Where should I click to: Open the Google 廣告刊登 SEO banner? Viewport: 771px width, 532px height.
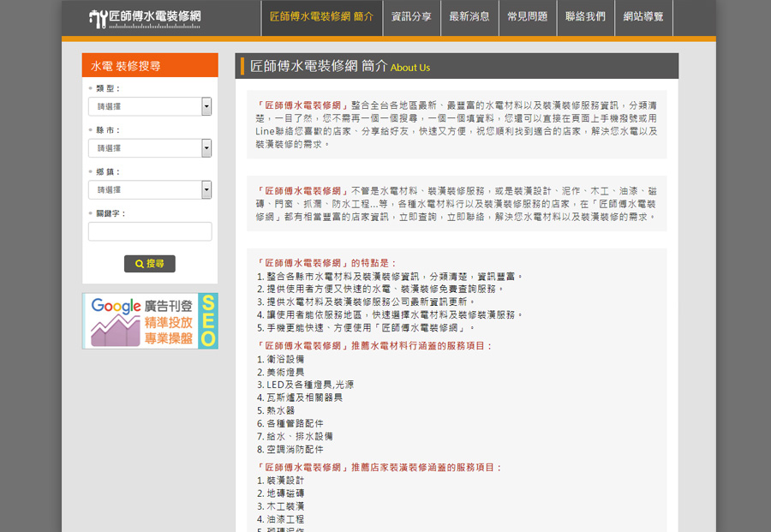coord(150,321)
